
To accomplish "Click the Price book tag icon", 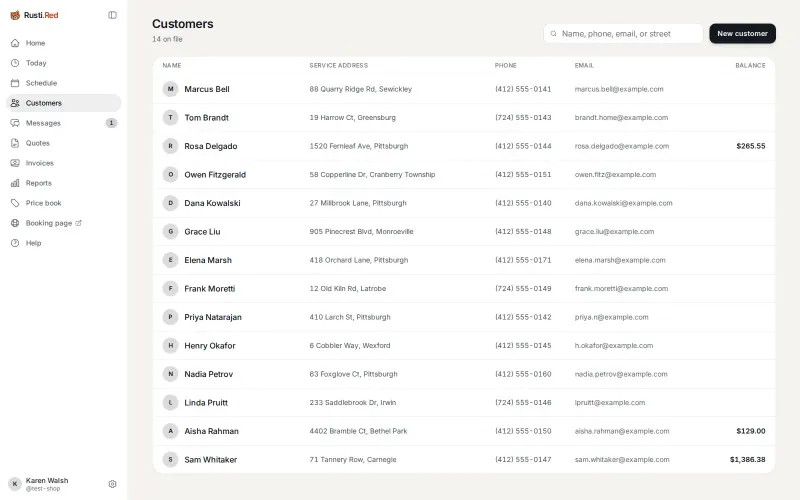I will 15,203.
